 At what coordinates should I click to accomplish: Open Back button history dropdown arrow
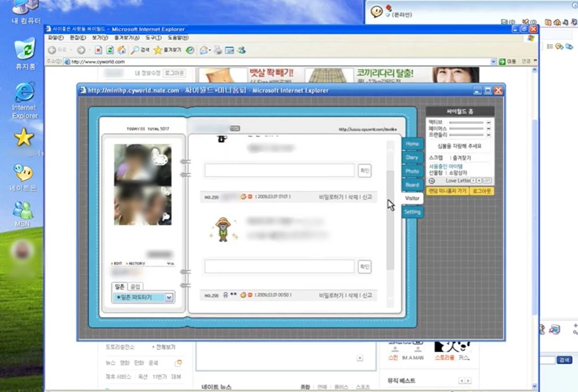pyautogui.click(x=71, y=50)
